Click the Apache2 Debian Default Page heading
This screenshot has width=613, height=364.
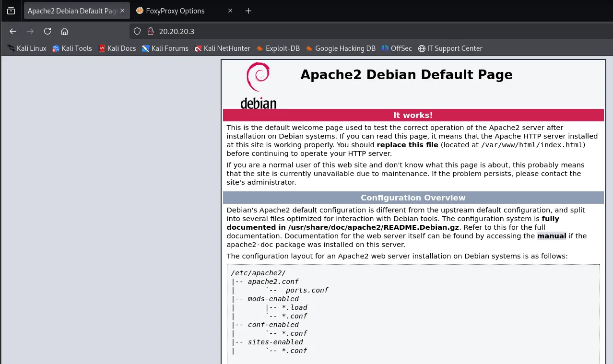[406, 75]
